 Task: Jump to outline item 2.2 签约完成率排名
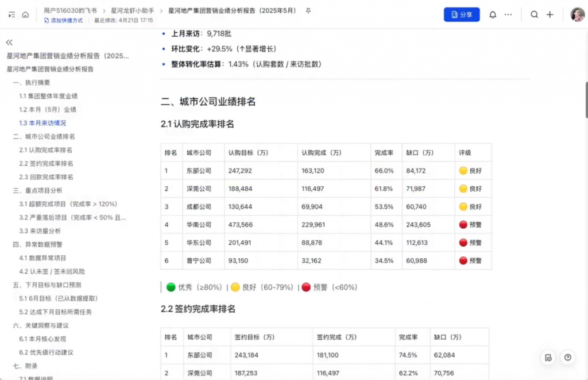point(46,164)
